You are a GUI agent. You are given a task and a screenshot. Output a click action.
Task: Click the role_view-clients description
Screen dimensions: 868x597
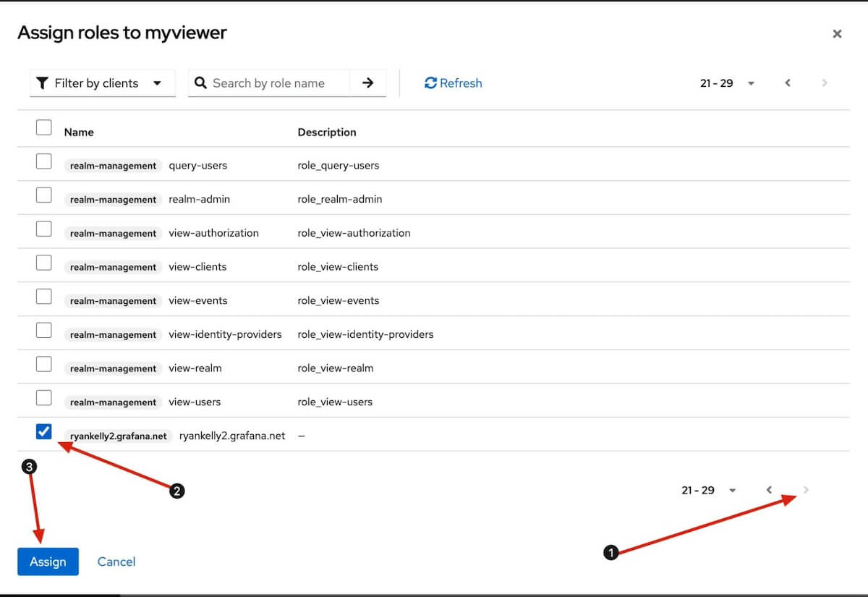[338, 267]
